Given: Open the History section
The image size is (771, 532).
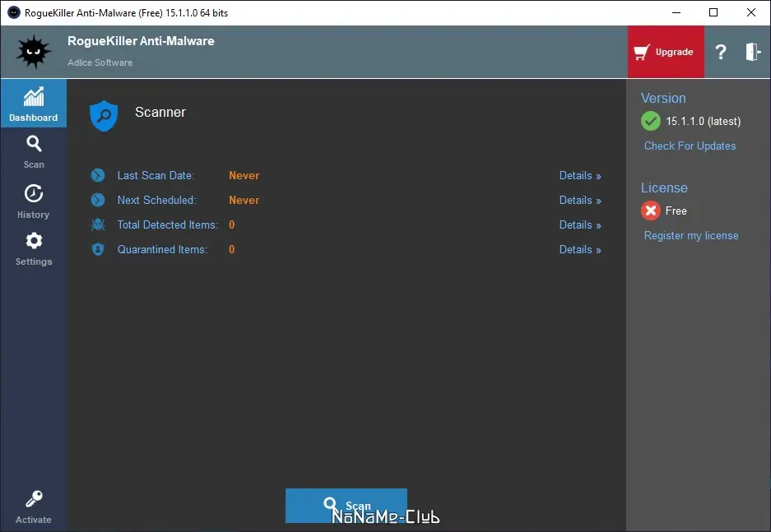Looking at the screenshot, I should point(34,201).
